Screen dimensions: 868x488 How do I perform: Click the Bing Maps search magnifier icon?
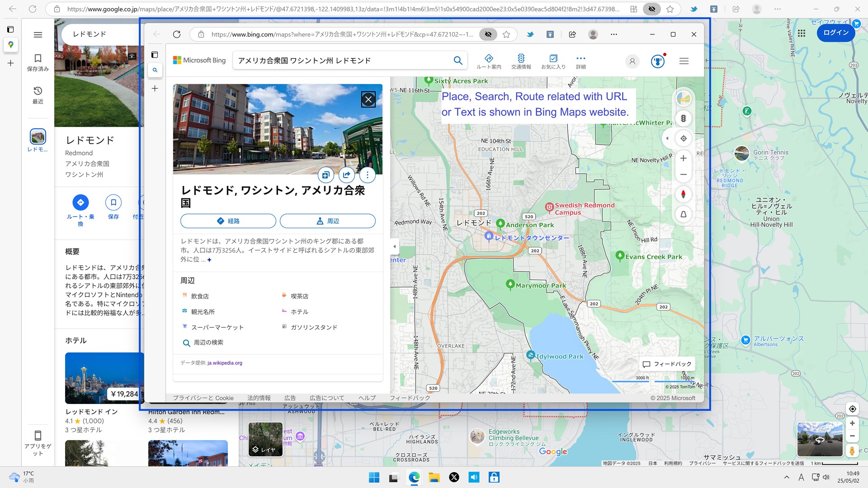click(x=458, y=61)
